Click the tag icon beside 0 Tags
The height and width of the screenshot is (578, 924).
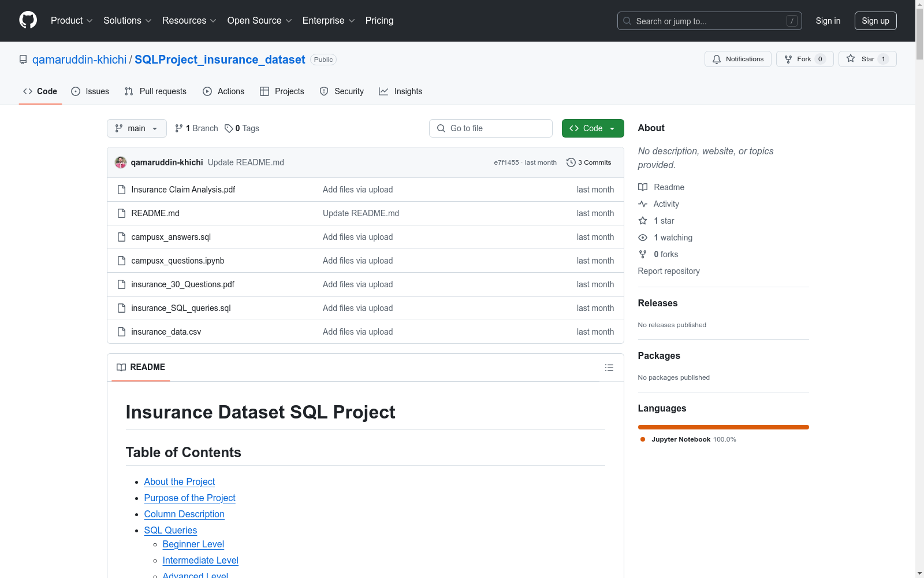coord(229,128)
